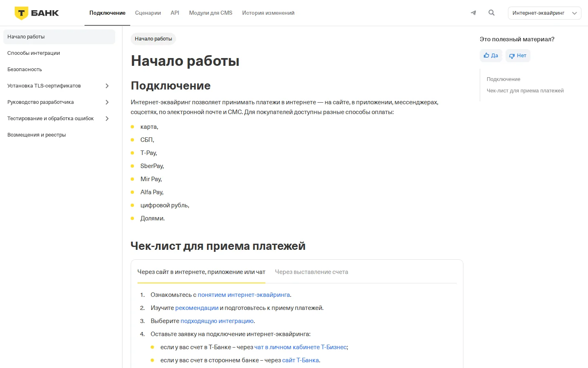Open the API tab
588x368 pixels.
pos(175,13)
